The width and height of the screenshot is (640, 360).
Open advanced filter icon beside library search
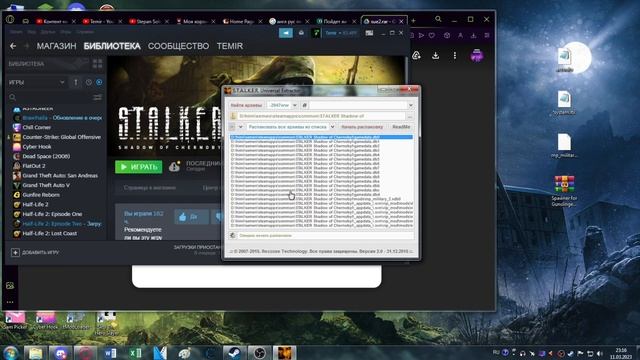click(x=98, y=98)
